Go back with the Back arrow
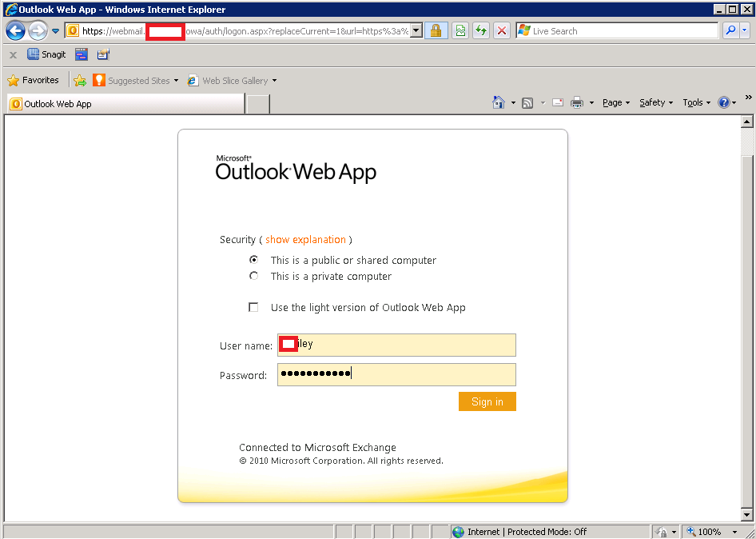This screenshot has height=539, width=756. click(x=15, y=31)
